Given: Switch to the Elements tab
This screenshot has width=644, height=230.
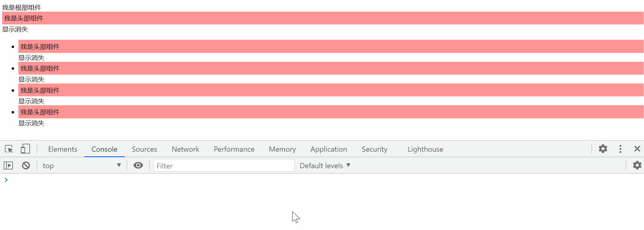Looking at the screenshot, I should tap(63, 149).
